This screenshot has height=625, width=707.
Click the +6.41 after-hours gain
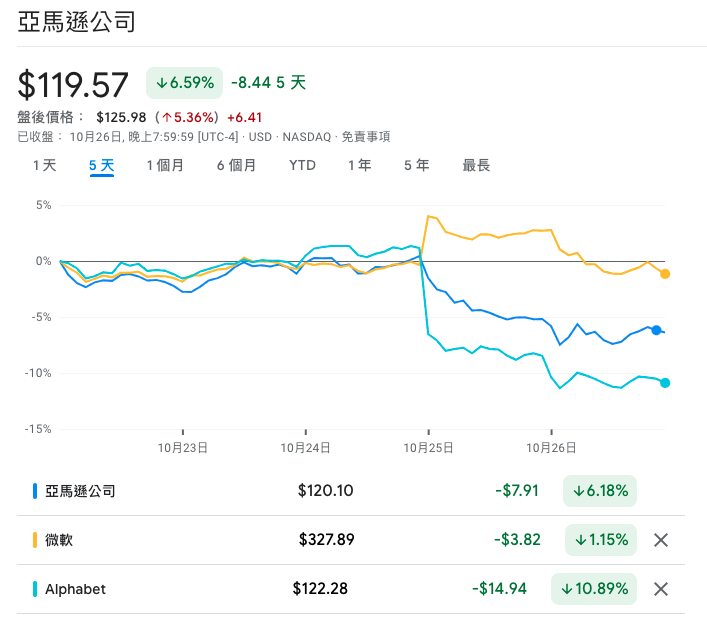244,118
